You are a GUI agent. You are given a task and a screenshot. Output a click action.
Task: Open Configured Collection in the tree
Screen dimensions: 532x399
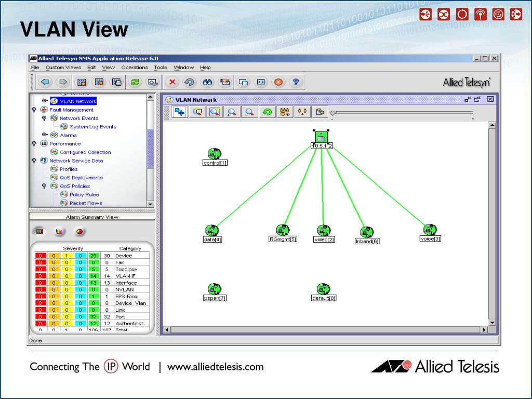(x=85, y=152)
